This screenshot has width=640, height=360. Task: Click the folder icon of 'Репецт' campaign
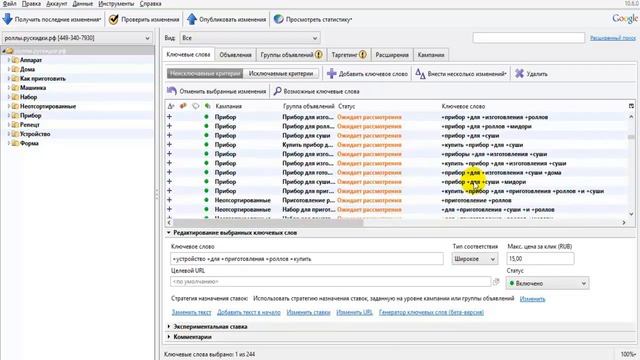pos(15,124)
